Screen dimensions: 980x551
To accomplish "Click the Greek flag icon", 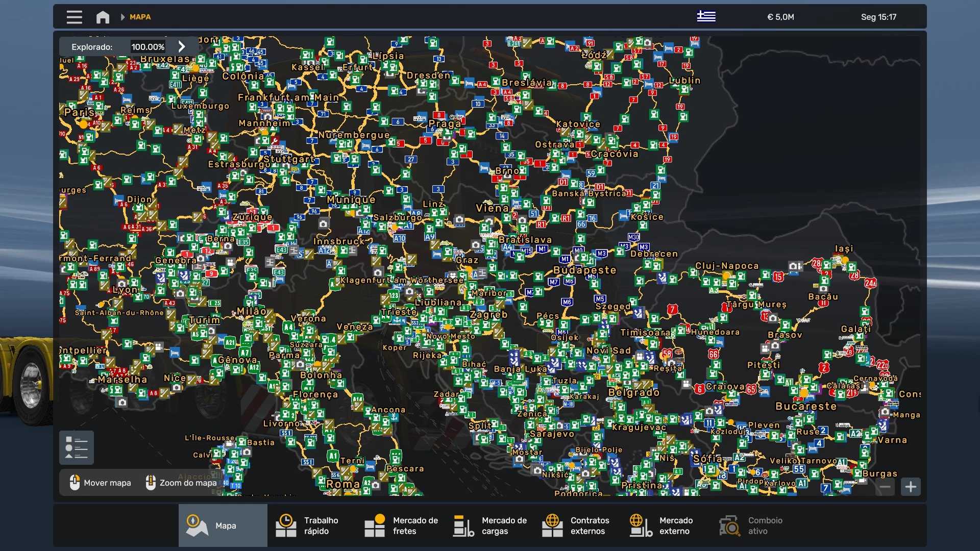I will tap(706, 17).
